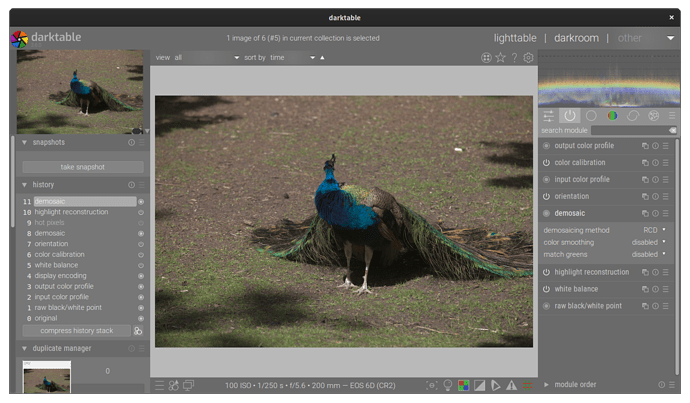Click the duplicate manager image thumbnail
690x403 pixels.
[47, 377]
